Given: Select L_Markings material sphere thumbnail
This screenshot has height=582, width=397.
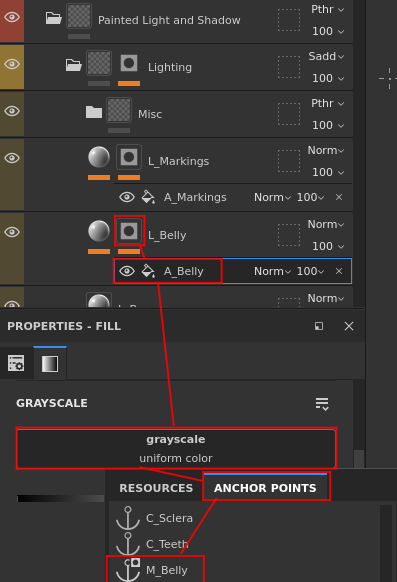Looking at the screenshot, I should click(99, 157).
